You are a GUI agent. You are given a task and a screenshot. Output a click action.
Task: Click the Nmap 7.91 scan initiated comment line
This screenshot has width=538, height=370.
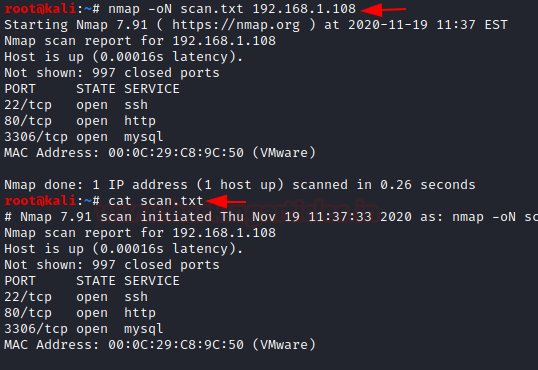[x=271, y=217]
